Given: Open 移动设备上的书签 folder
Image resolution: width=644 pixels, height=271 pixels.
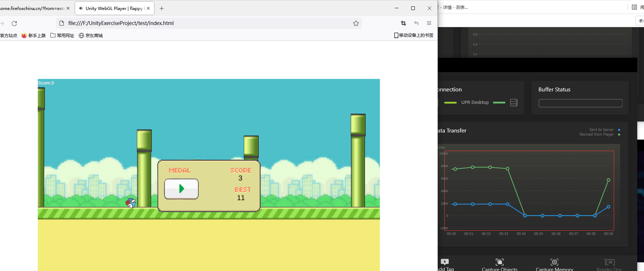Looking at the screenshot, I should pos(414,35).
